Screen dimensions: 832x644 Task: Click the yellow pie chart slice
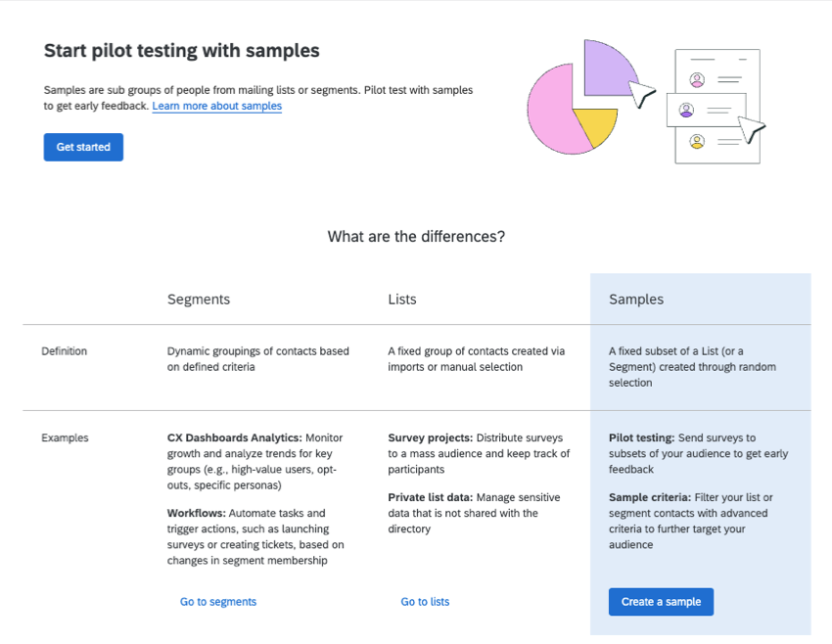tap(596, 125)
